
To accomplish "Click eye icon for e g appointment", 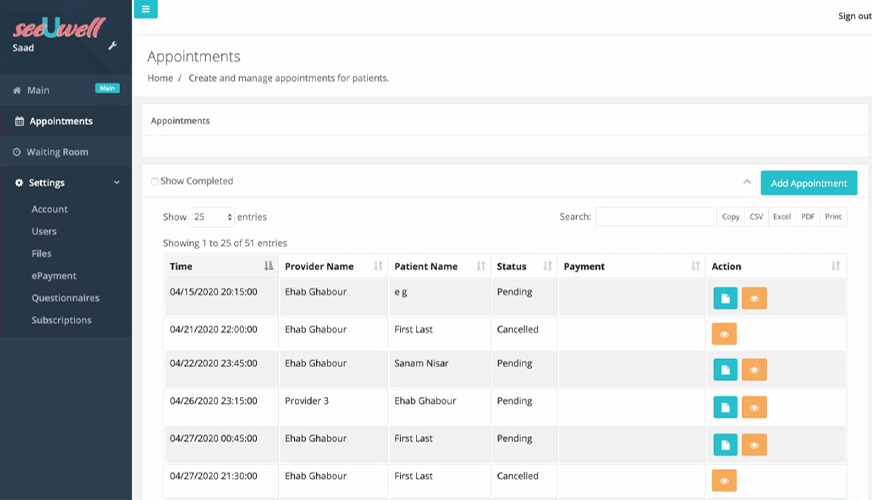I will point(754,298).
